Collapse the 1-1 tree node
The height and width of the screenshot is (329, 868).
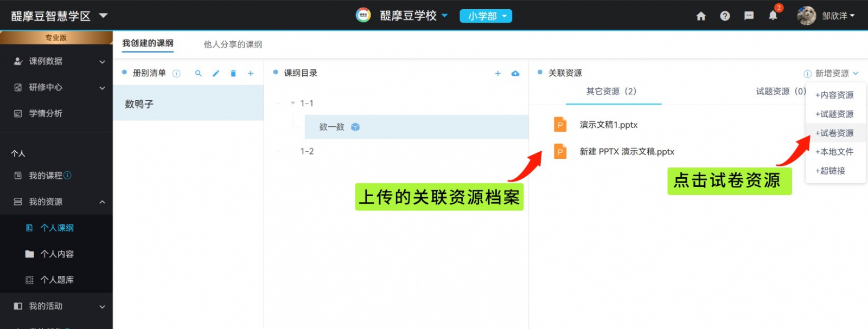[x=293, y=103]
